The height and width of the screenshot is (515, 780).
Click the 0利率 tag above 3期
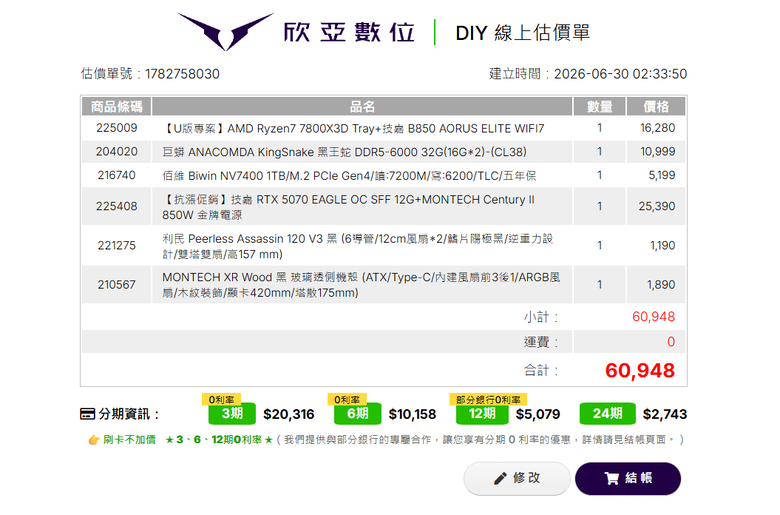click(x=221, y=399)
